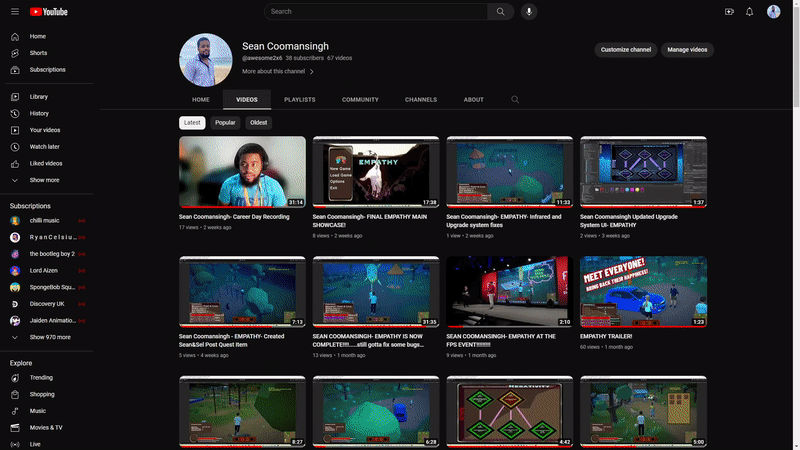Click the search magnifier button
The image size is (800, 450).
pyautogui.click(x=501, y=12)
